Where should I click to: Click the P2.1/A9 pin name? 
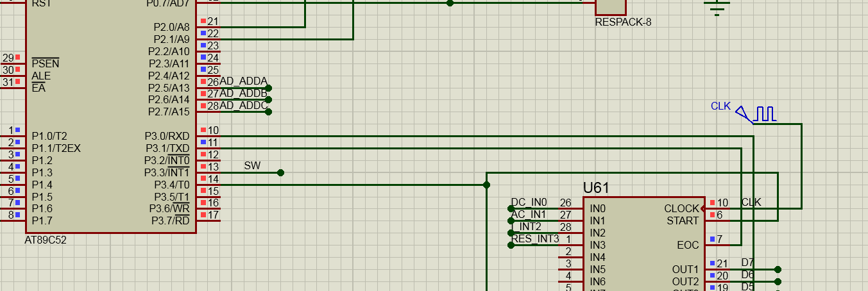pyautogui.click(x=171, y=39)
